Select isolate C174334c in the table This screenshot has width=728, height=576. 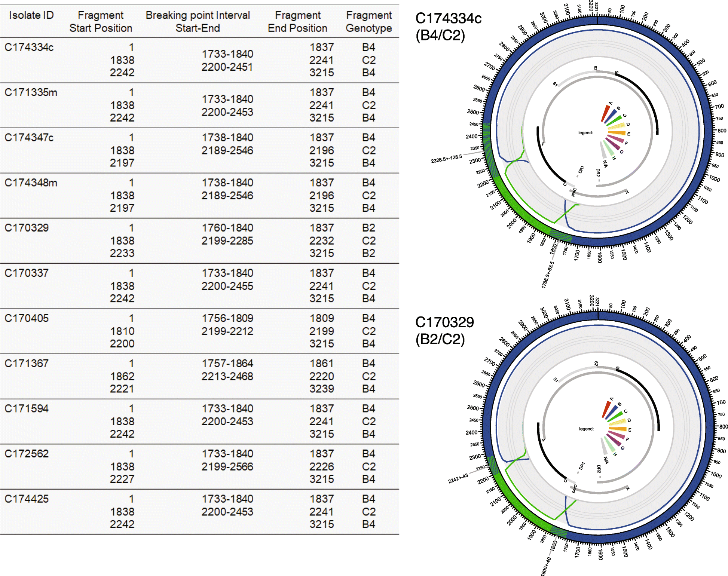29,48
